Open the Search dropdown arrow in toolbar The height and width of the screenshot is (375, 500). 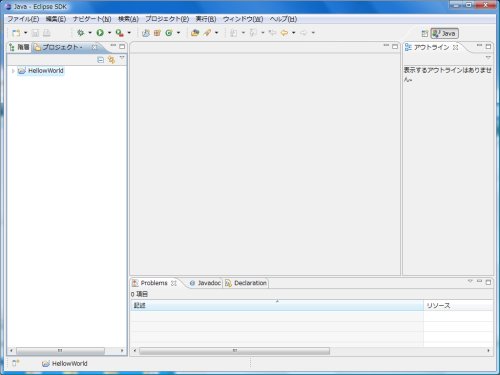point(217,33)
